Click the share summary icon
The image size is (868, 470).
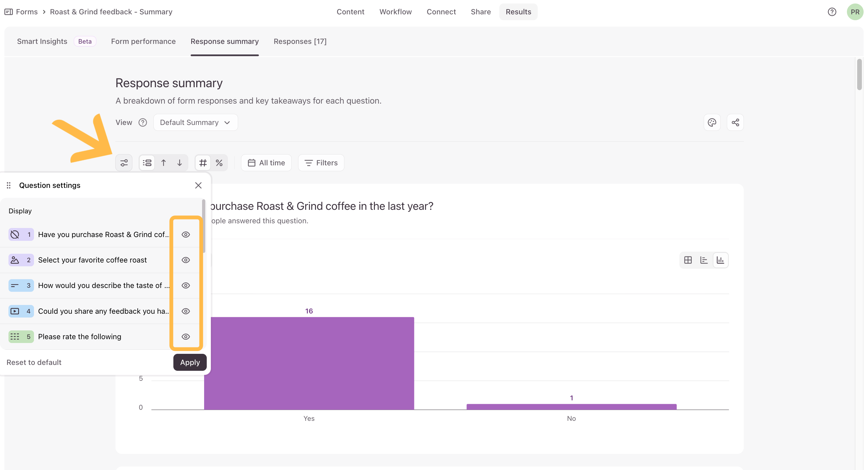tap(735, 123)
